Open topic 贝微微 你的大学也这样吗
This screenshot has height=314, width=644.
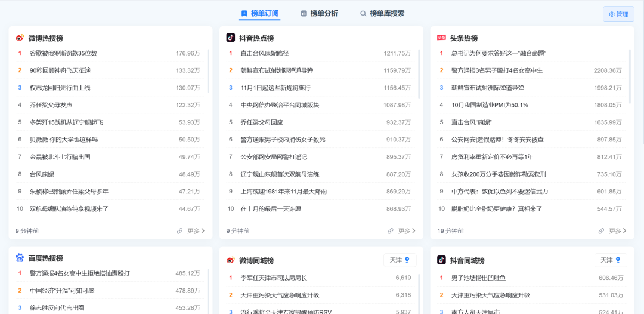(x=64, y=139)
